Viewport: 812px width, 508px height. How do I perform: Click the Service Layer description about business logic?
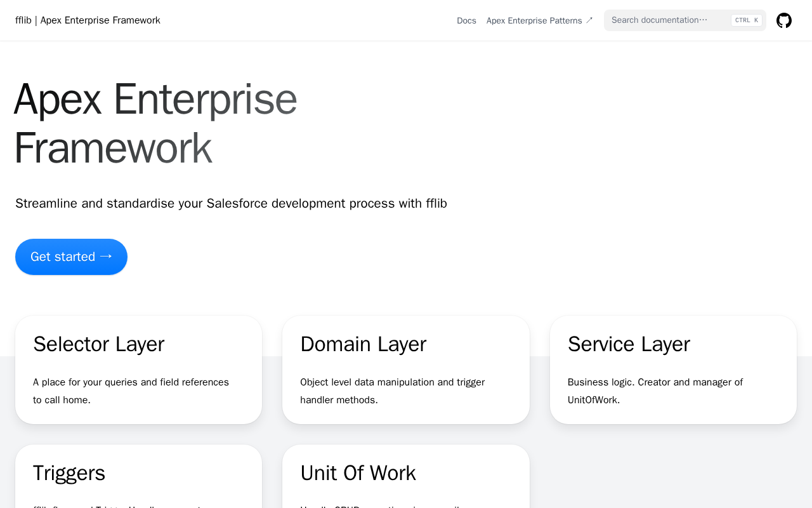pyautogui.click(x=655, y=391)
